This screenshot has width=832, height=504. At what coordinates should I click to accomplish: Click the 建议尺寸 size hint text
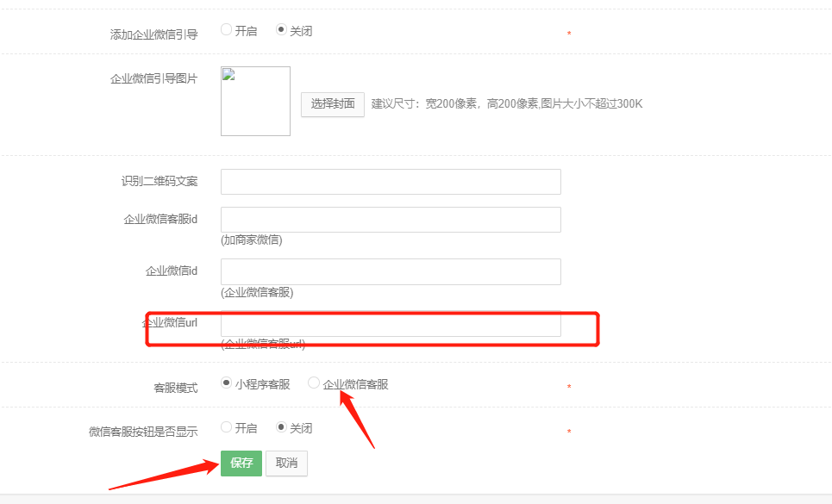click(507, 104)
